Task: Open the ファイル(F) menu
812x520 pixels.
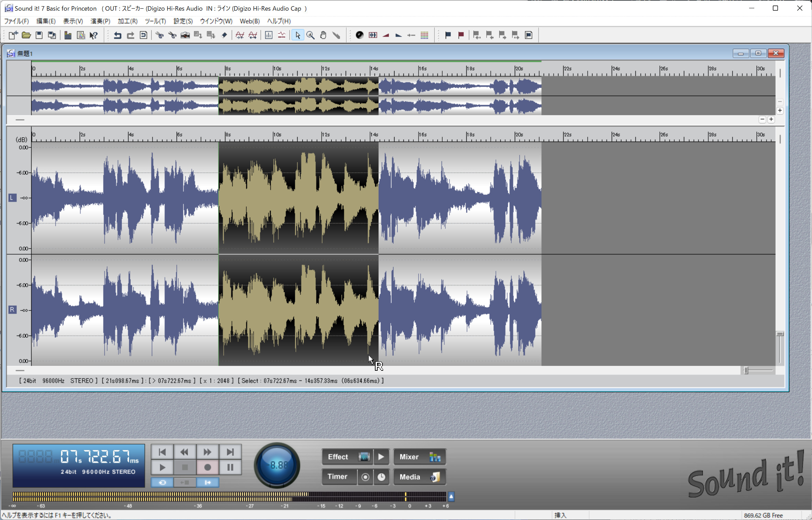Action: pos(16,21)
